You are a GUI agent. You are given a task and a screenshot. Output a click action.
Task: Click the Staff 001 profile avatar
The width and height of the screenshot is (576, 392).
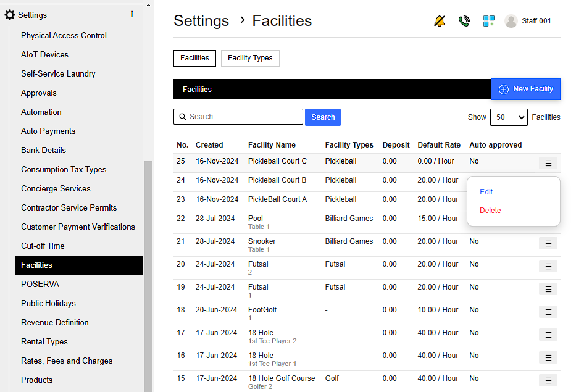511,21
